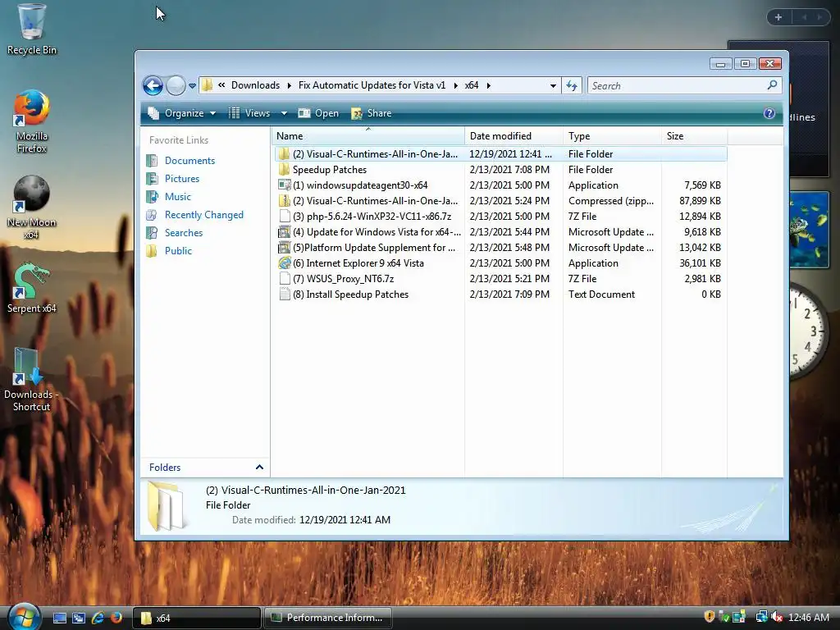Go back with the Back arrow
The height and width of the screenshot is (630, 840).
click(153, 85)
